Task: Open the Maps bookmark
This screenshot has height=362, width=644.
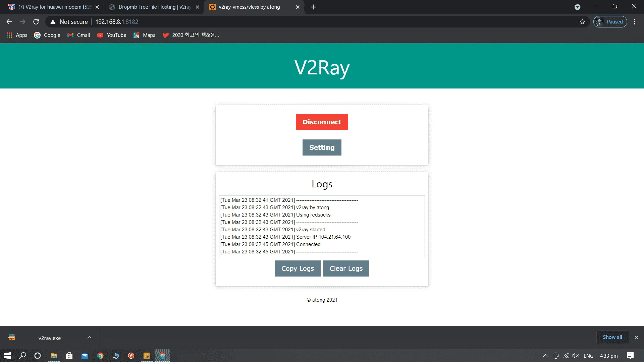Action: pyautogui.click(x=144, y=35)
